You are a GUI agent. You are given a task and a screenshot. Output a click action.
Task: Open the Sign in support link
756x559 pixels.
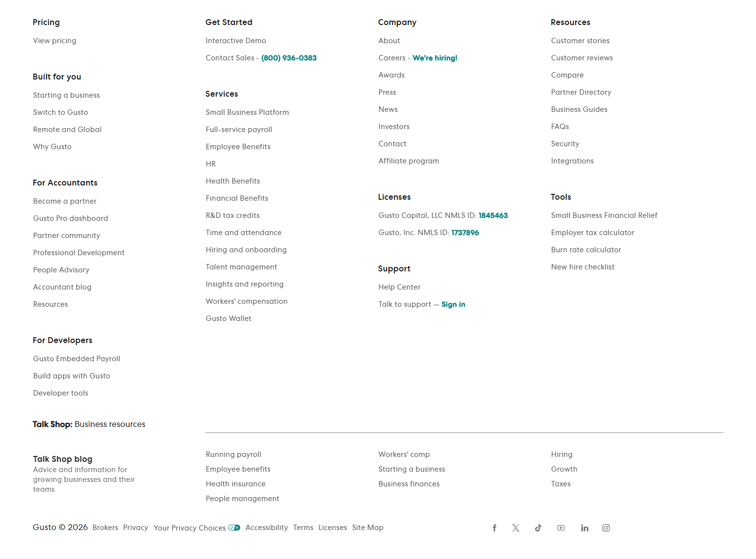click(x=453, y=304)
